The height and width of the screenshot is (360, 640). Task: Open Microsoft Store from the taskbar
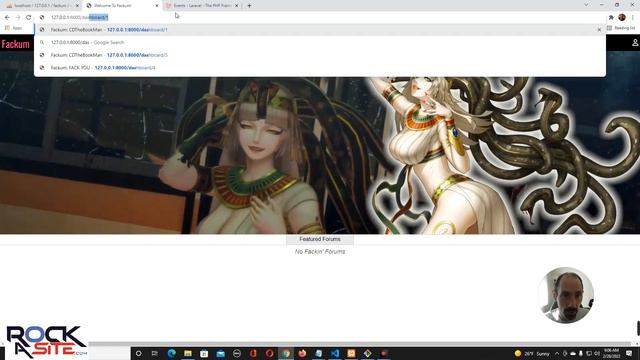(204, 353)
